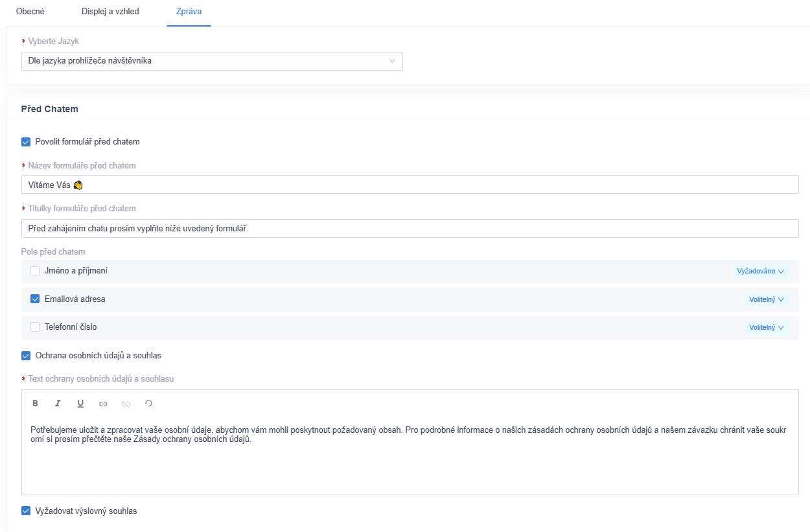Uncheck 'Vyžadovat výslovný souhlas' checkbox
Image resolution: width=810 pixels, height=532 pixels.
[26, 511]
